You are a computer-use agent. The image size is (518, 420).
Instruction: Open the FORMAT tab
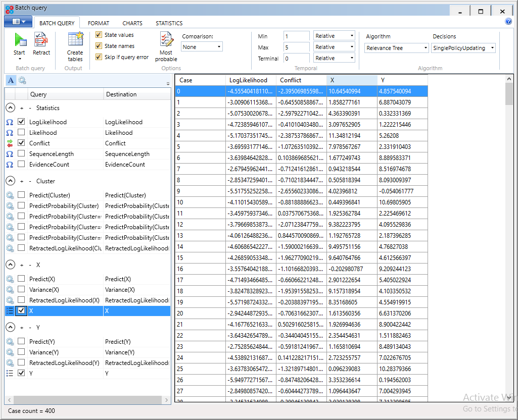pyautogui.click(x=98, y=23)
